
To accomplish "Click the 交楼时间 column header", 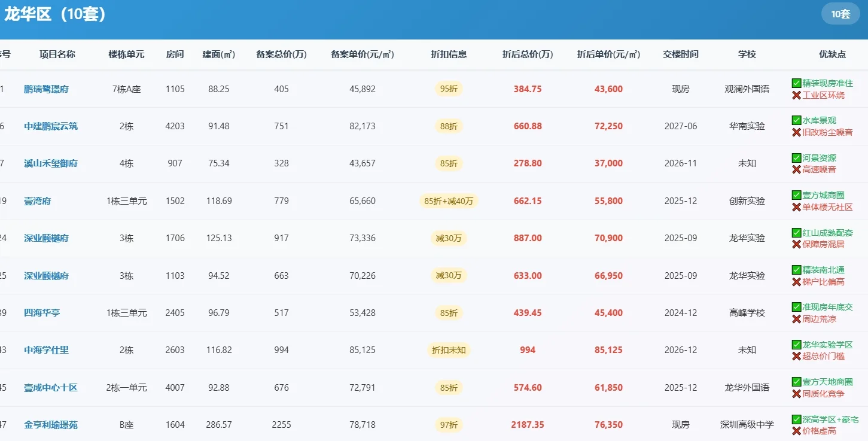I will pyautogui.click(x=681, y=54).
